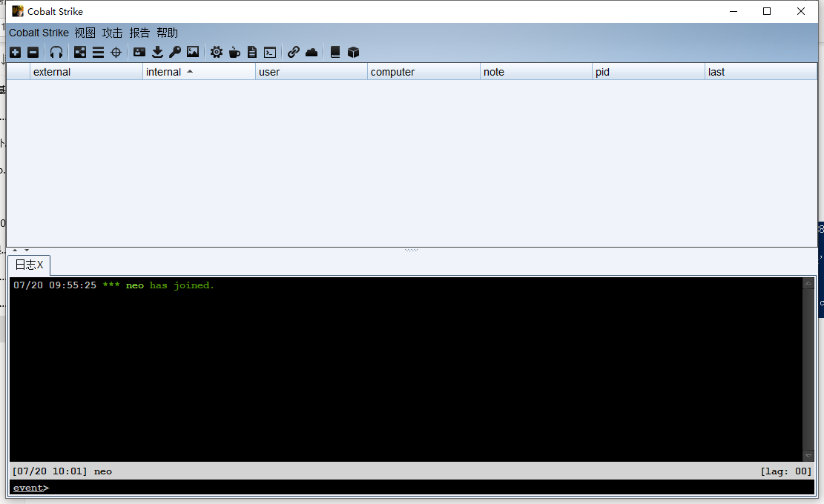Sort by the last column header

pos(761,72)
